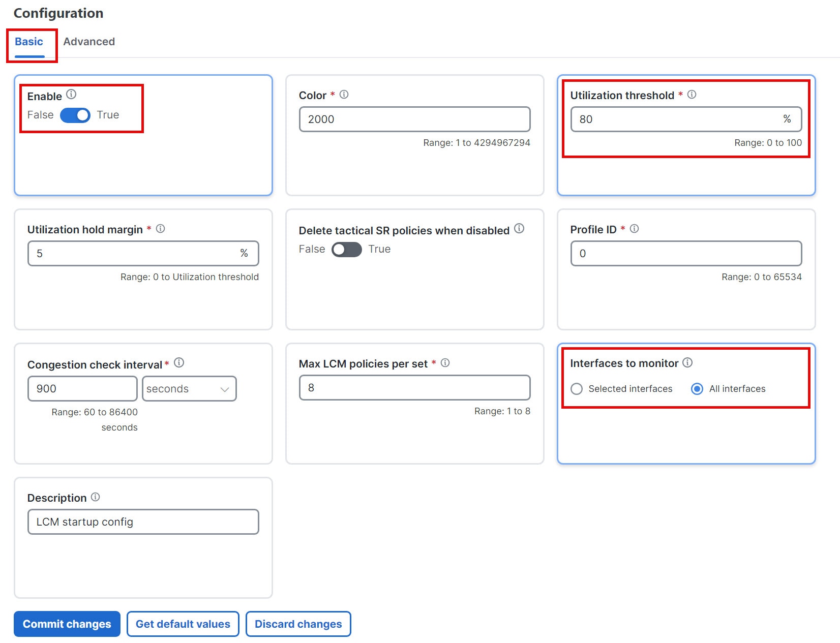Open Profile ID info tooltip
Screen dimensions: 840x643
(x=634, y=228)
